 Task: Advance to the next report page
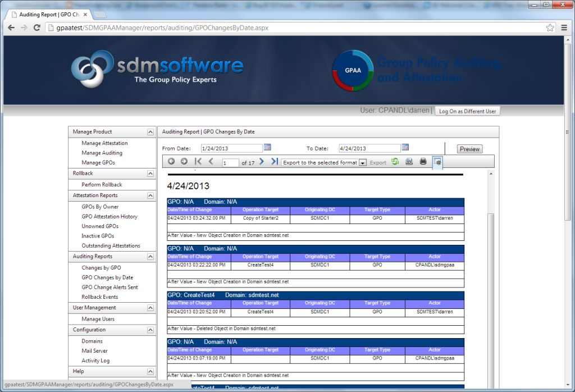point(261,161)
